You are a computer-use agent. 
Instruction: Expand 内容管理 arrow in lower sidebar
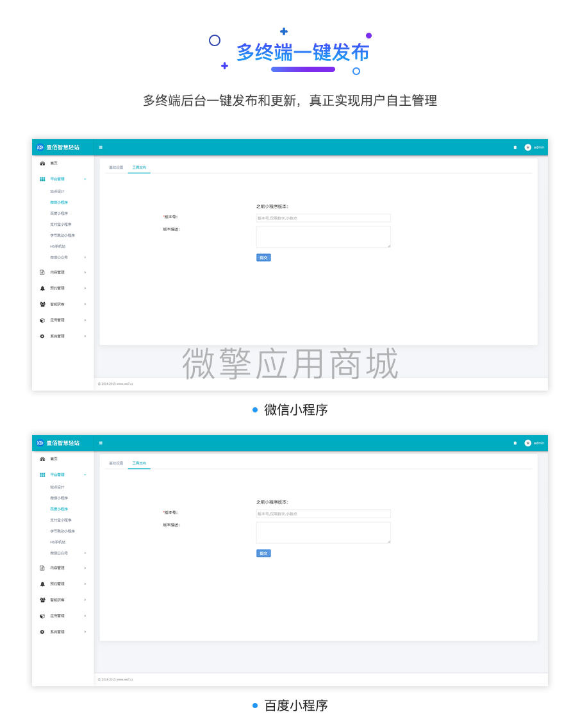[x=85, y=568]
